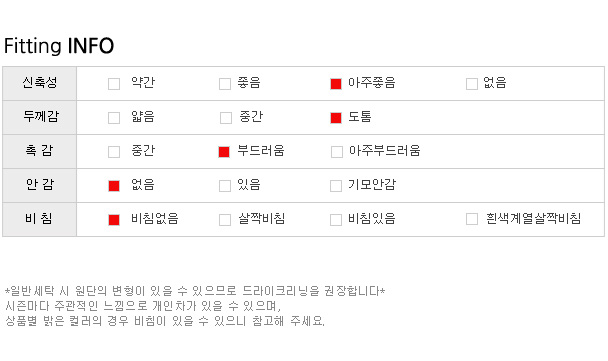Check the 아주부드러움 checkbox
The width and height of the screenshot is (608, 361).
(x=337, y=152)
